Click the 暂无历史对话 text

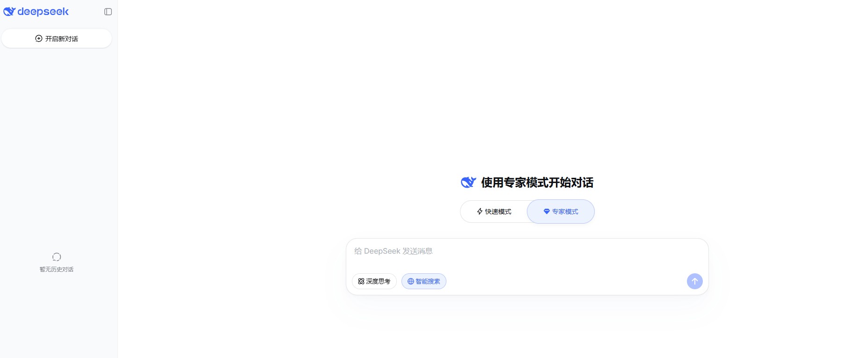point(57,270)
